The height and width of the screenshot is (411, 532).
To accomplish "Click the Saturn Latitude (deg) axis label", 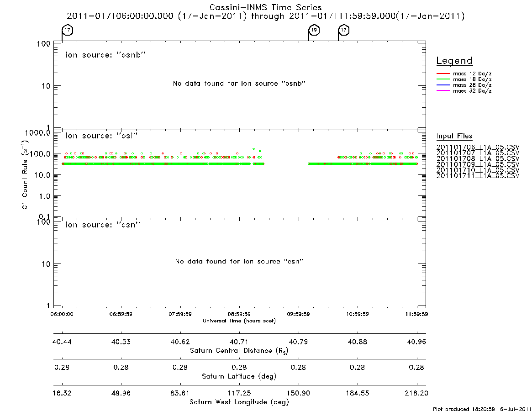I will click(x=239, y=376).
